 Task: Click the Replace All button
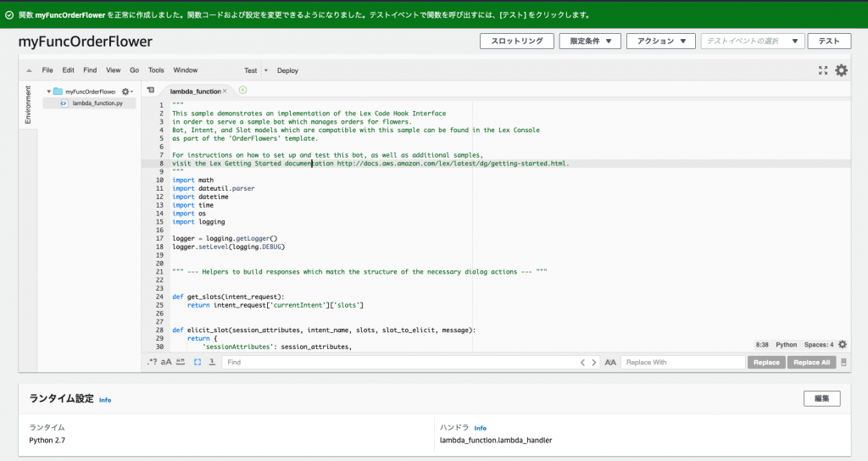click(811, 363)
